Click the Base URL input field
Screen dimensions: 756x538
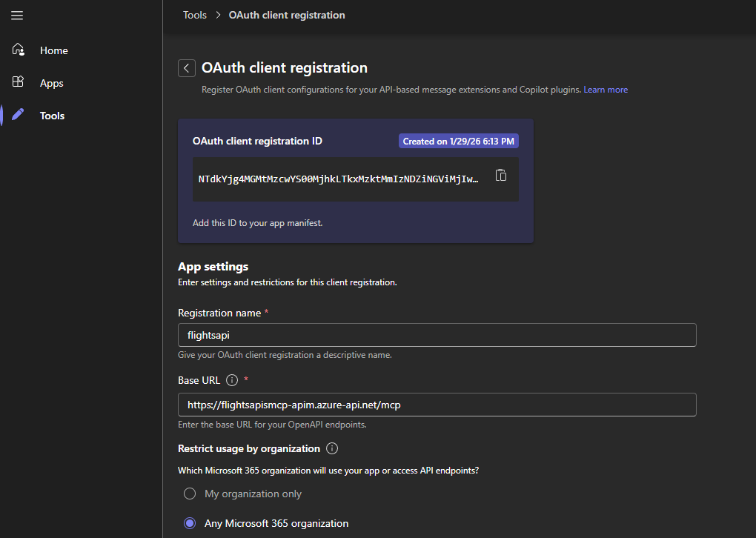click(437, 405)
